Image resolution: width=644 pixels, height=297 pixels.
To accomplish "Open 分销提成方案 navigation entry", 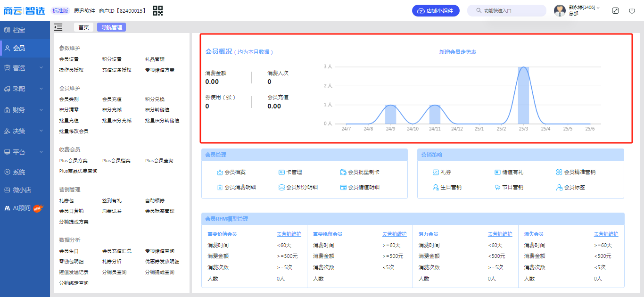I will pos(74,222).
